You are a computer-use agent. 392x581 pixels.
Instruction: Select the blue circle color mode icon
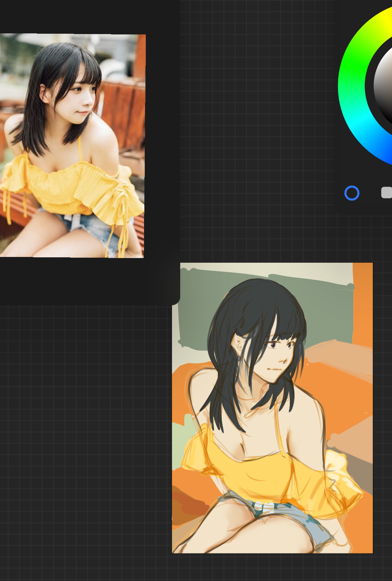point(352,193)
